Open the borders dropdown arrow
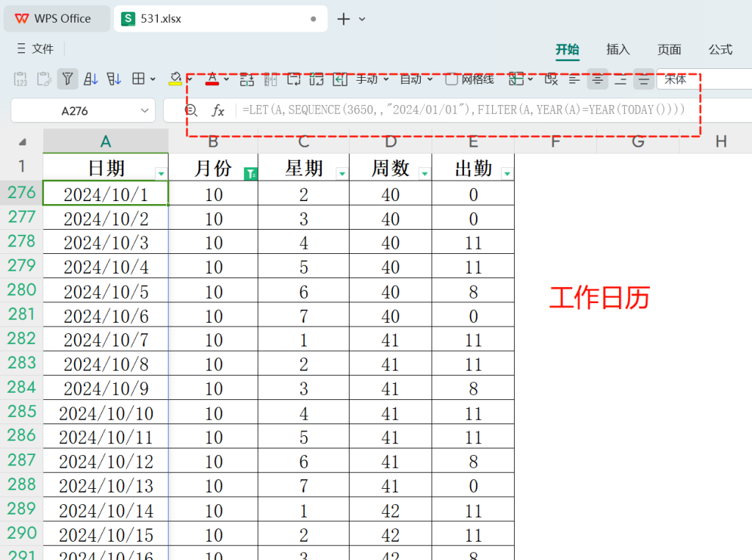The image size is (752, 560). [x=153, y=79]
